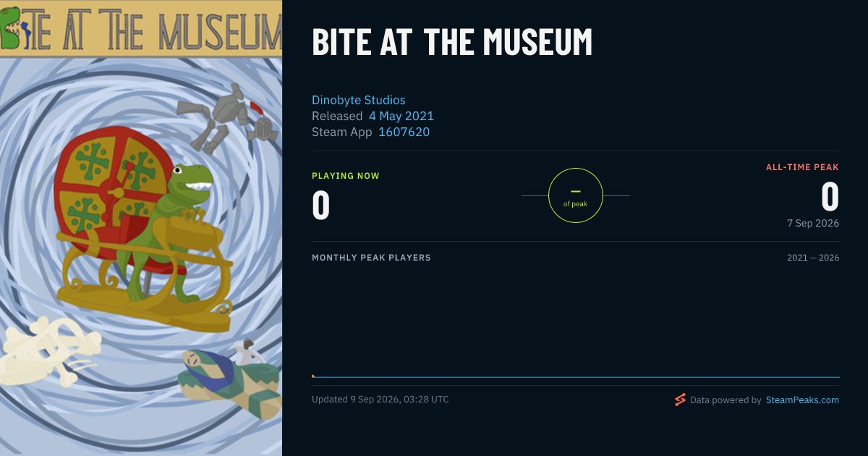The width and height of the screenshot is (868, 456).
Task: Open Steam App ID 1607620 link
Action: point(404,132)
